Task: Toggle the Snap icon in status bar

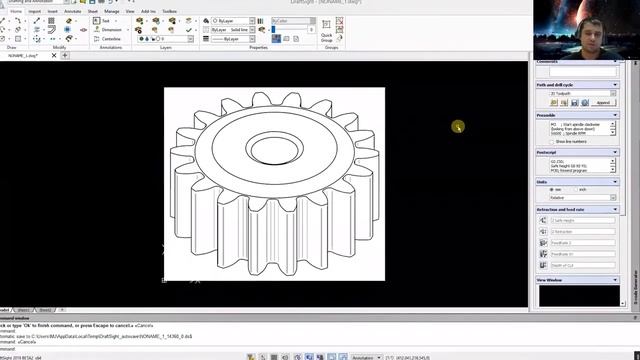Action: tap(263, 357)
